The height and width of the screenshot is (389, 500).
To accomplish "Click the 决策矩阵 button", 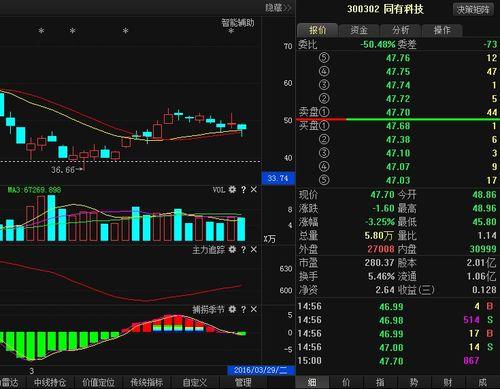I will [x=473, y=9].
